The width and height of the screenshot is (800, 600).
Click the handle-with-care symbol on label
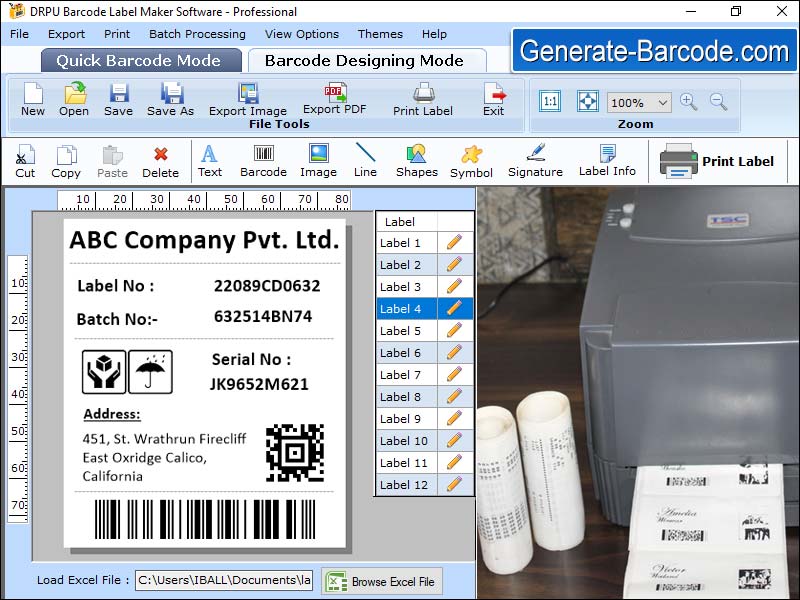[x=104, y=372]
